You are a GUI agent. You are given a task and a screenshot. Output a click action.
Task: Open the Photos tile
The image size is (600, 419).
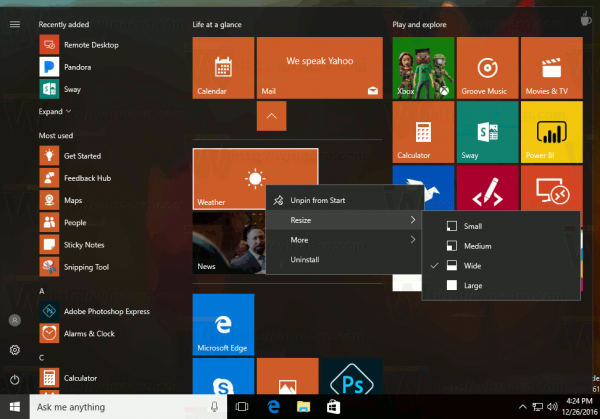(x=287, y=376)
